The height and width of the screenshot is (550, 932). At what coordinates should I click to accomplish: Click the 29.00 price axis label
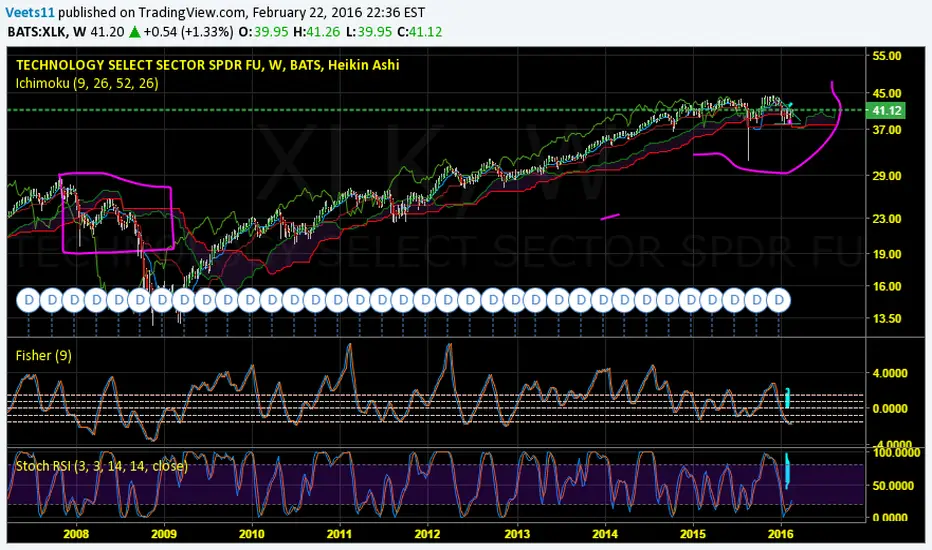[886, 176]
